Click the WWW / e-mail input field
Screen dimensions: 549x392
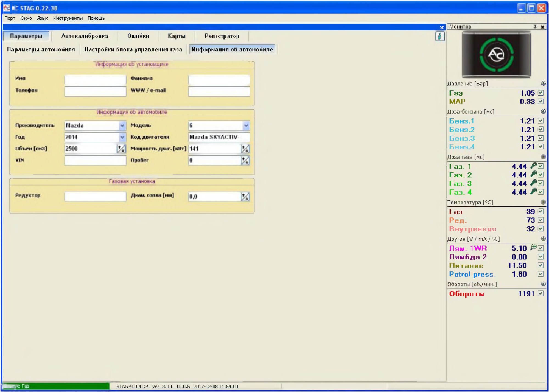click(219, 91)
